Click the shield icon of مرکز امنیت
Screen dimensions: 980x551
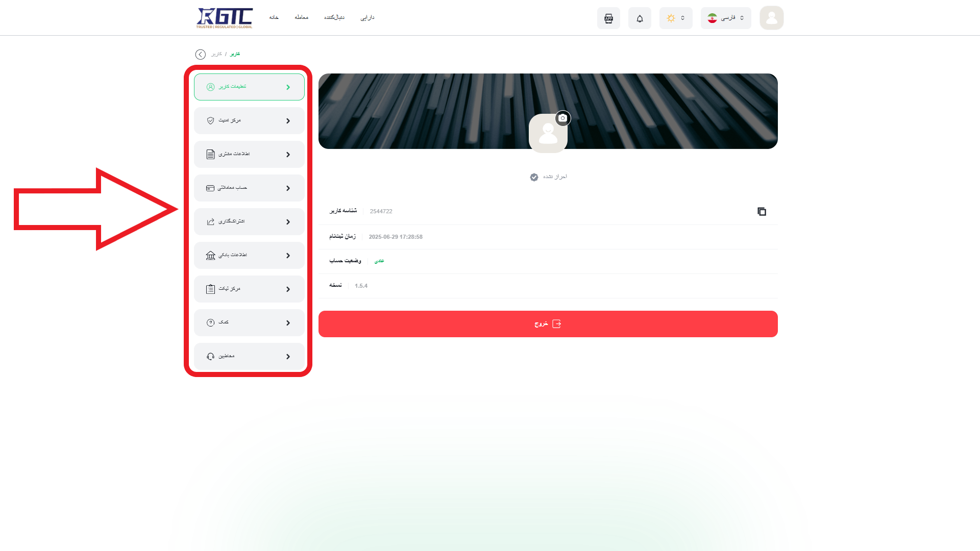210,121
